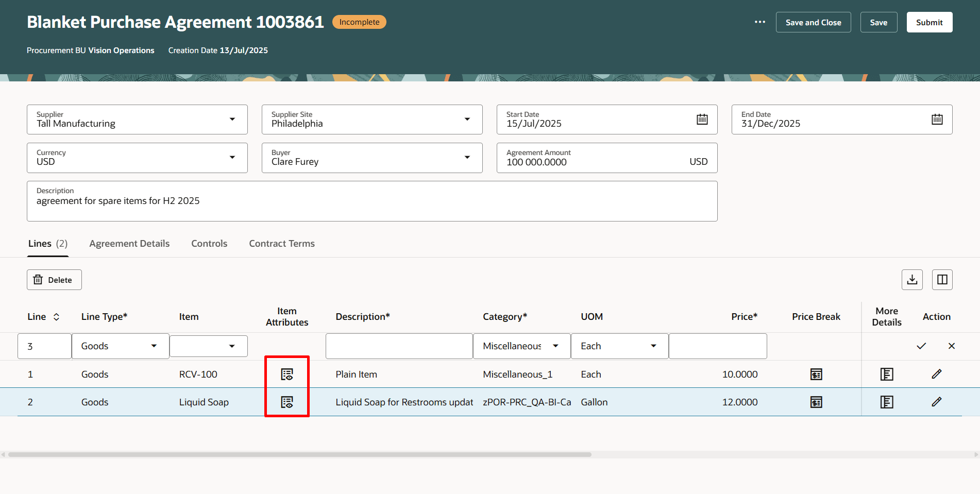Open item attributes for Liquid Soap line

tap(287, 402)
